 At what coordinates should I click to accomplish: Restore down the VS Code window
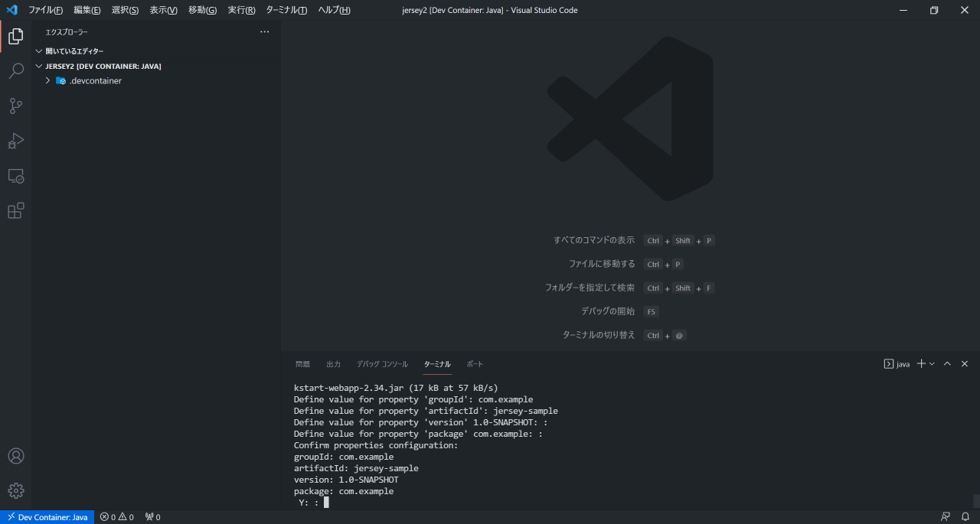click(934, 10)
